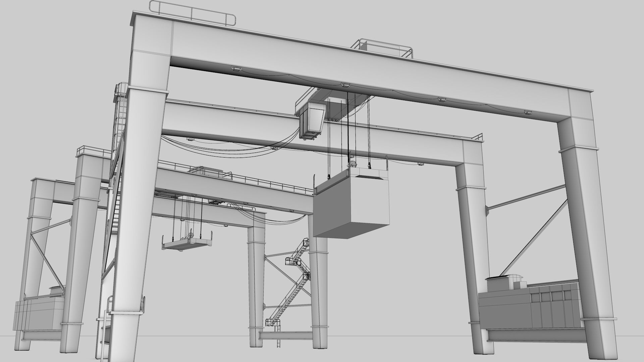This screenshot has height=362, width=644.
Task: Select the suspended cargo container on the front crane
Action: pos(351,203)
